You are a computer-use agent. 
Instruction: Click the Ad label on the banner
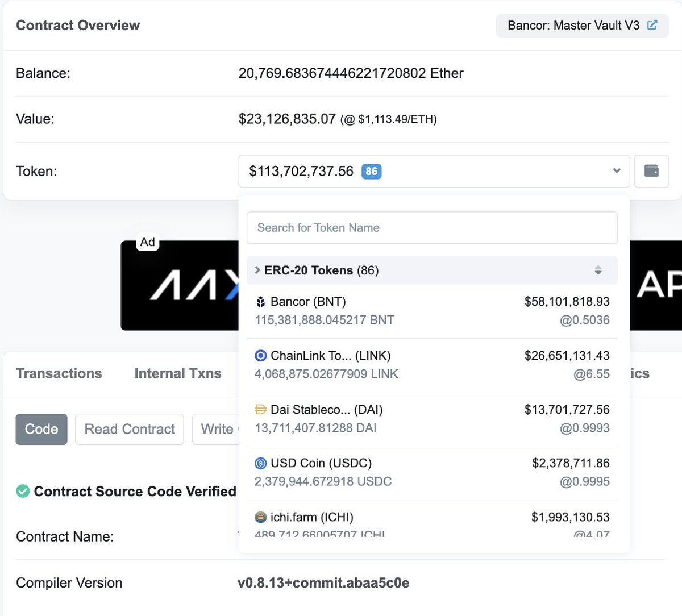[148, 242]
